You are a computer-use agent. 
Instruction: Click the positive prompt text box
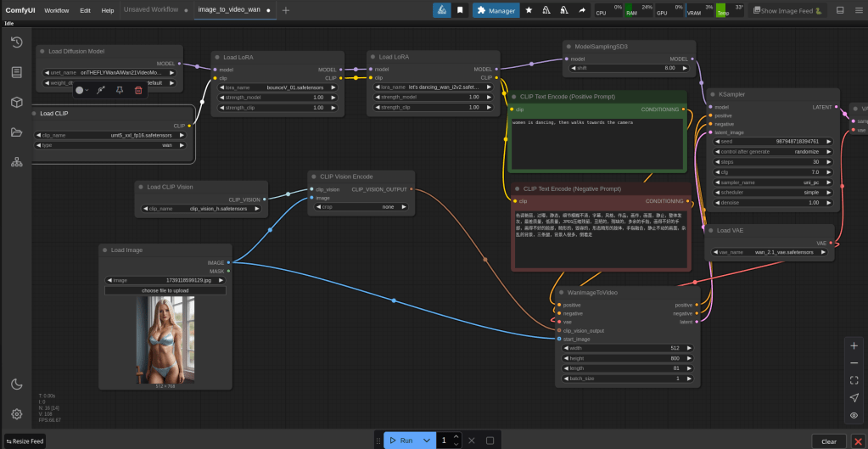[x=596, y=143]
